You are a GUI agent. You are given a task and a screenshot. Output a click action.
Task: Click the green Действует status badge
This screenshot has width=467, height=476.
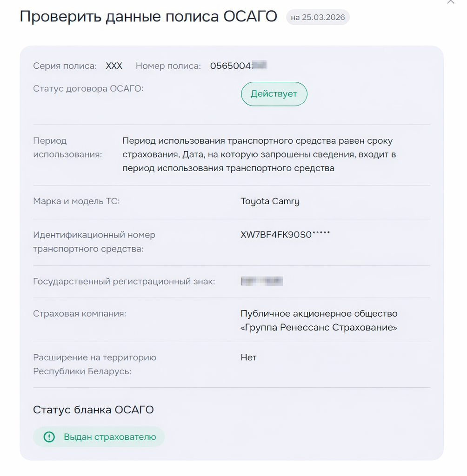(274, 93)
